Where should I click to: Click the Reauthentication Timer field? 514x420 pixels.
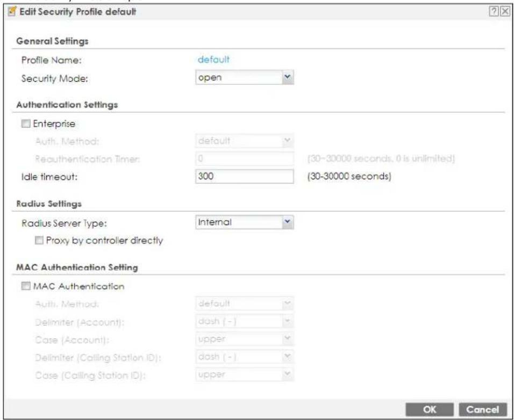click(244, 159)
